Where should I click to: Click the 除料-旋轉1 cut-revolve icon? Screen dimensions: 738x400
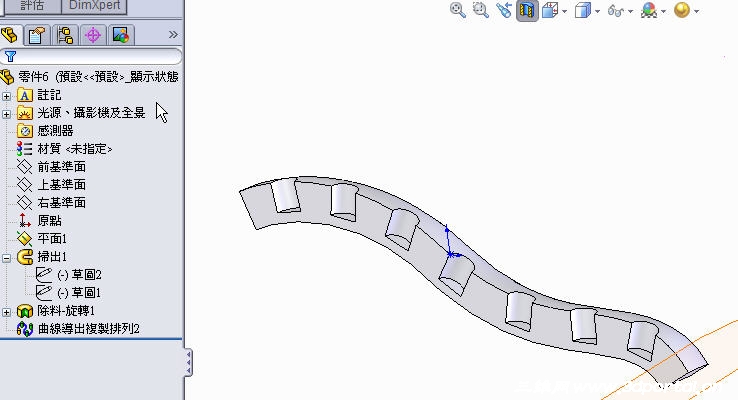tap(25, 311)
